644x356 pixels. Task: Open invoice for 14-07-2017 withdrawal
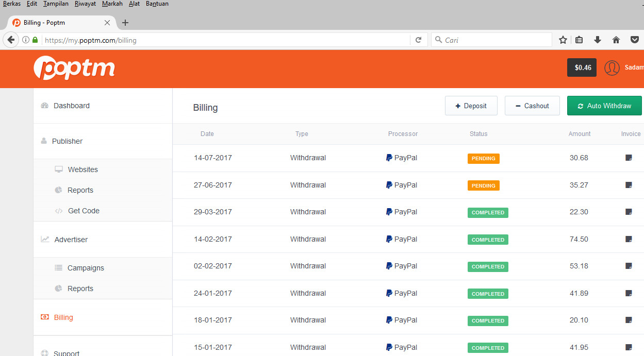629,158
